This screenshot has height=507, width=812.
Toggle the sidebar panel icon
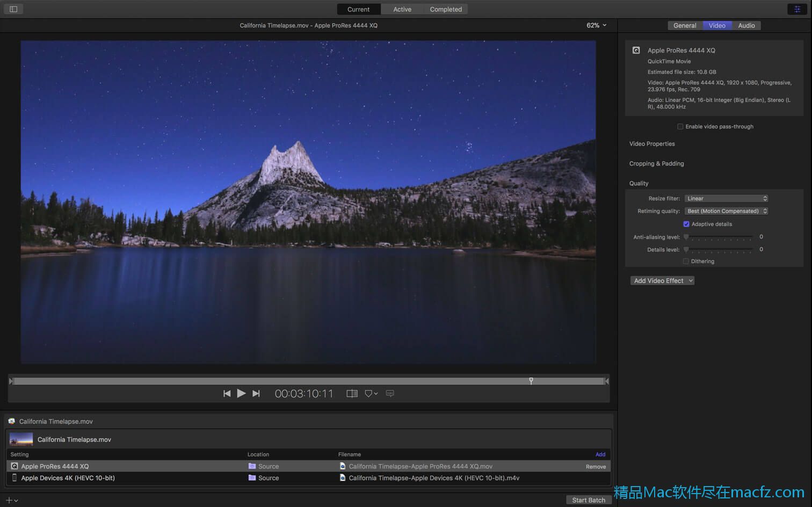pos(13,9)
